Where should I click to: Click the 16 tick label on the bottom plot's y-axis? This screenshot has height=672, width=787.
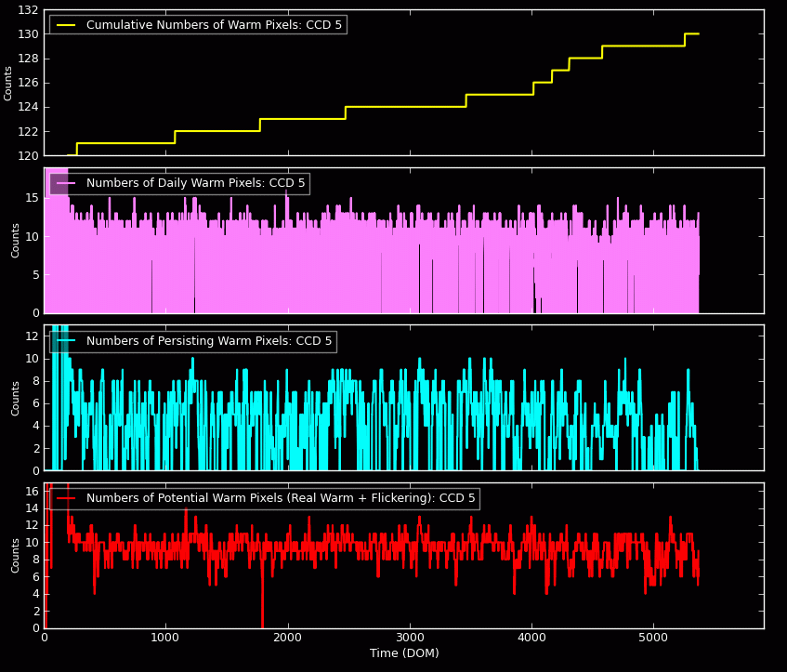(x=32, y=490)
